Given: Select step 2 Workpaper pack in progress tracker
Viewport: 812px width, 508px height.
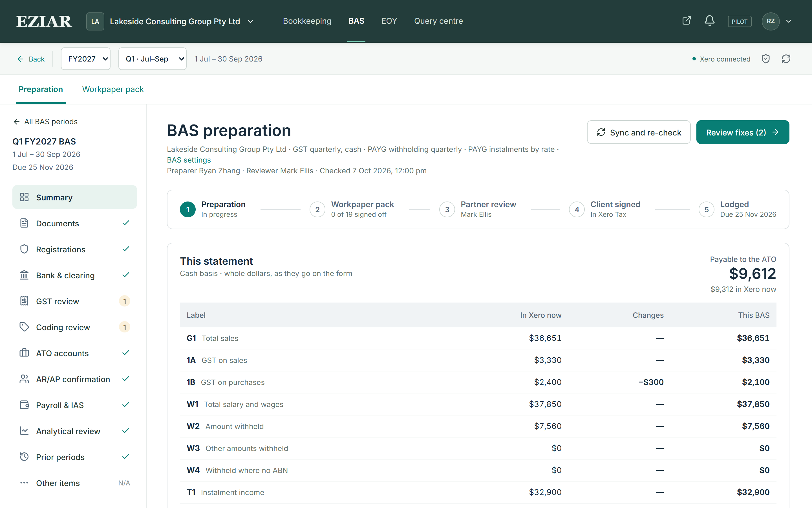Looking at the screenshot, I should tap(352, 209).
